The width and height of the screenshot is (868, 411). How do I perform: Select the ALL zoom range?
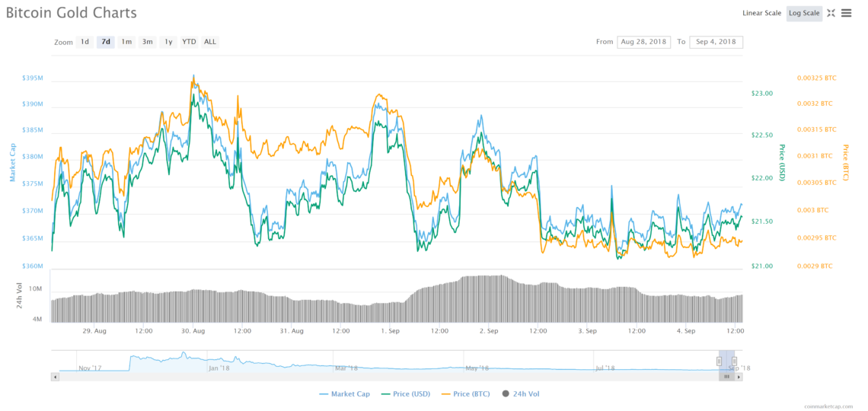[x=210, y=42]
